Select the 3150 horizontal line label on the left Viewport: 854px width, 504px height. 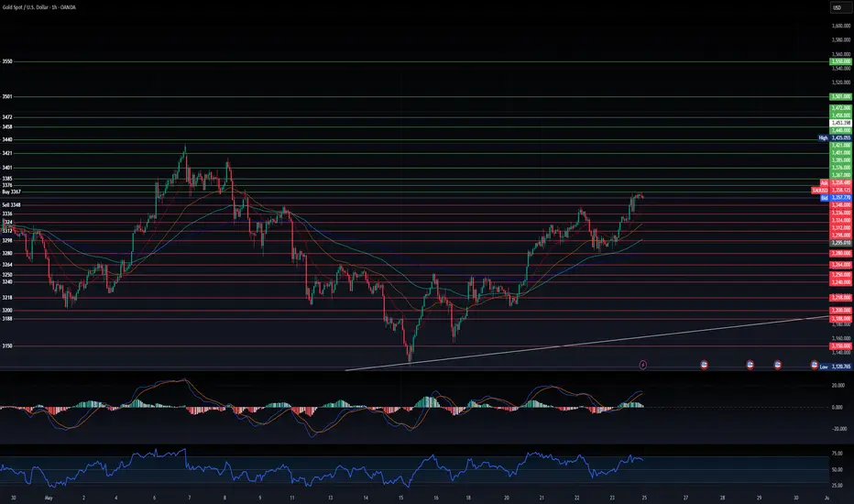[x=7, y=346]
